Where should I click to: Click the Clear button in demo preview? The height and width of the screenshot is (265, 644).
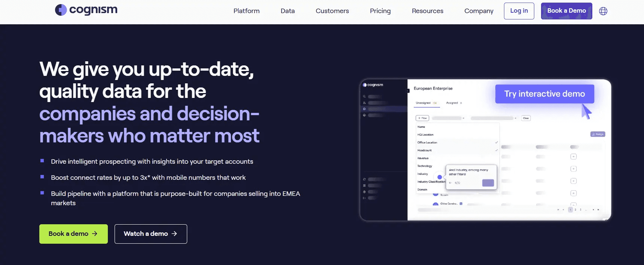pyautogui.click(x=526, y=118)
